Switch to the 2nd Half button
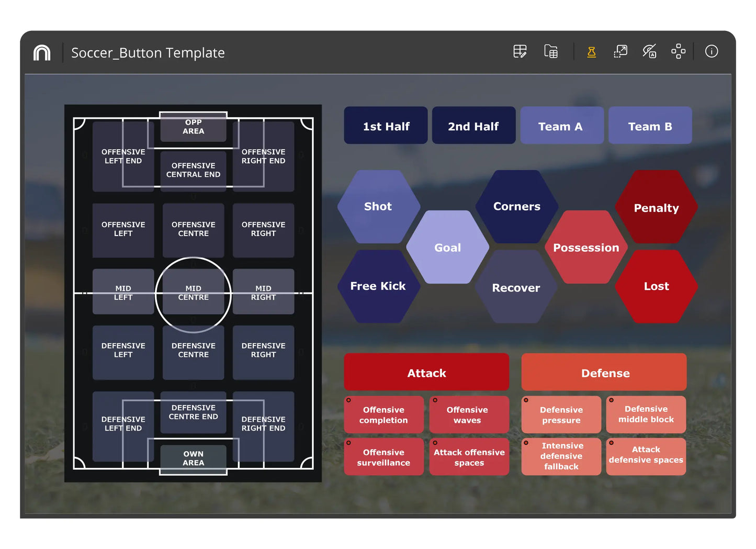 coord(473,126)
